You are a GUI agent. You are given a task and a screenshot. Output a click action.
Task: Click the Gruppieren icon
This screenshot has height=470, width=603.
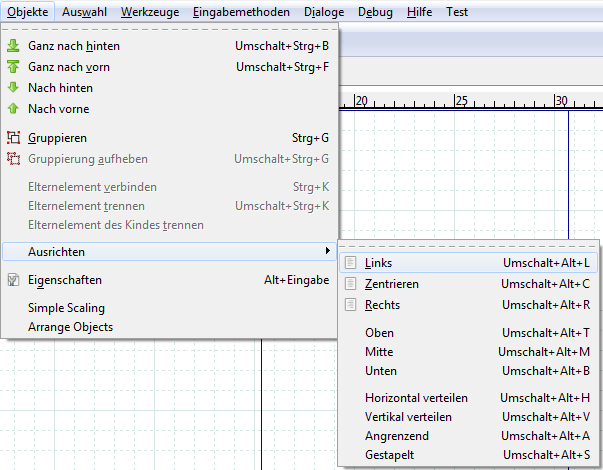(x=14, y=138)
